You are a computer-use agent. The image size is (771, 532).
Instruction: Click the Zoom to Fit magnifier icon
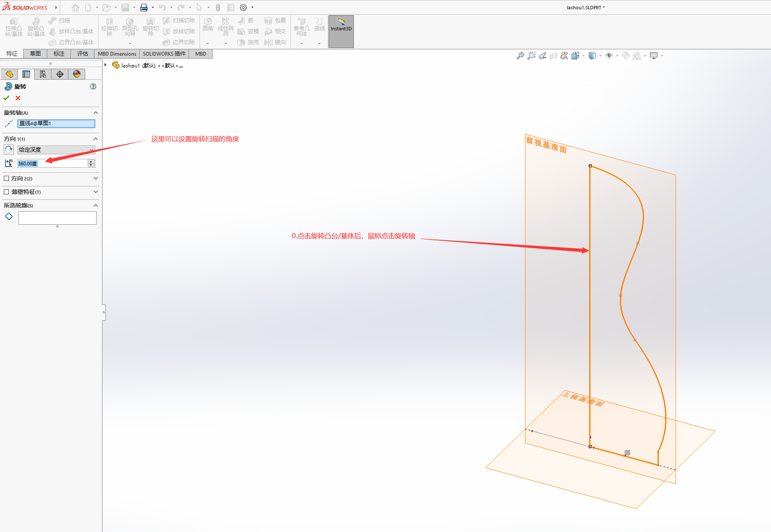[x=520, y=56]
